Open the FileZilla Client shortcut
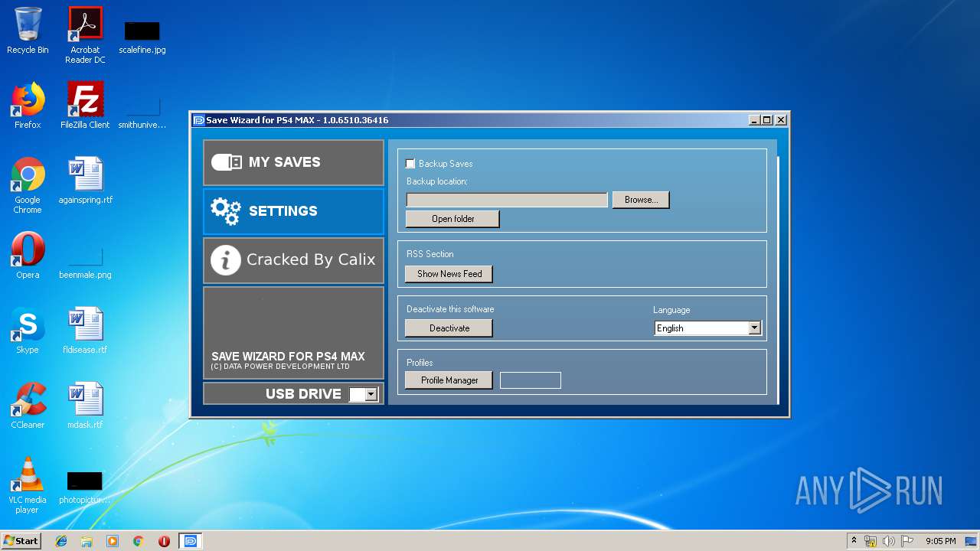Image resolution: width=980 pixels, height=551 pixels. pos(85,106)
